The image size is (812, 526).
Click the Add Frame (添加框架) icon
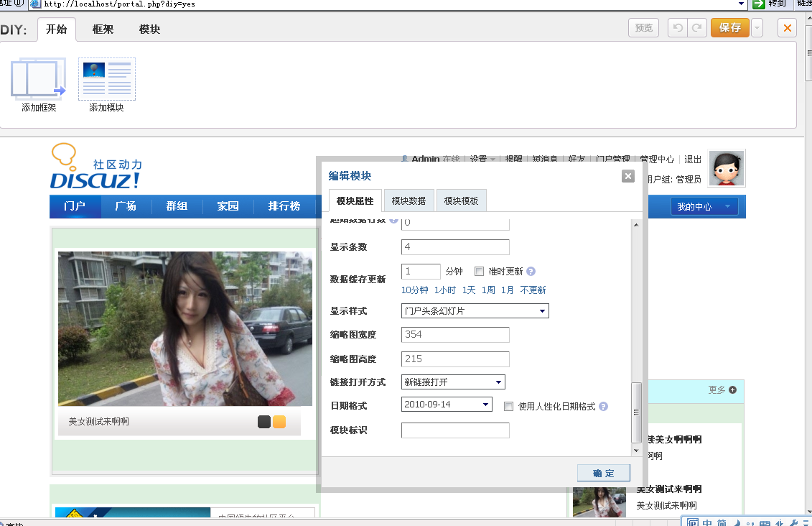pyautogui.click(x=38, y=79)
